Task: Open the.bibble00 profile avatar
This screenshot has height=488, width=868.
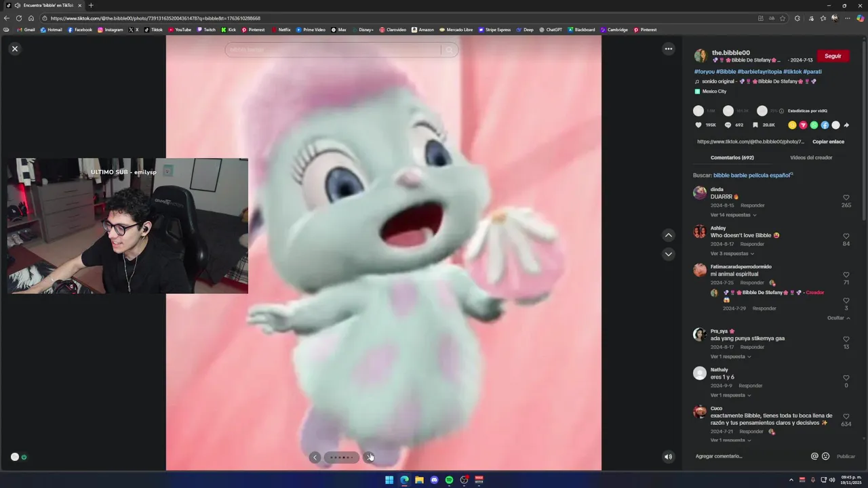Action: 701,56
